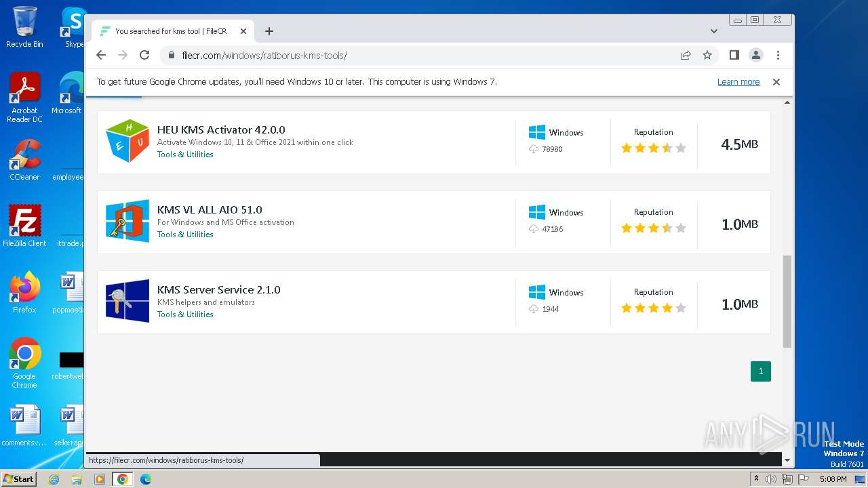868x488 pixels.
Task: Click the page vertical scrollbar thumb
Action: pos(787,302)
